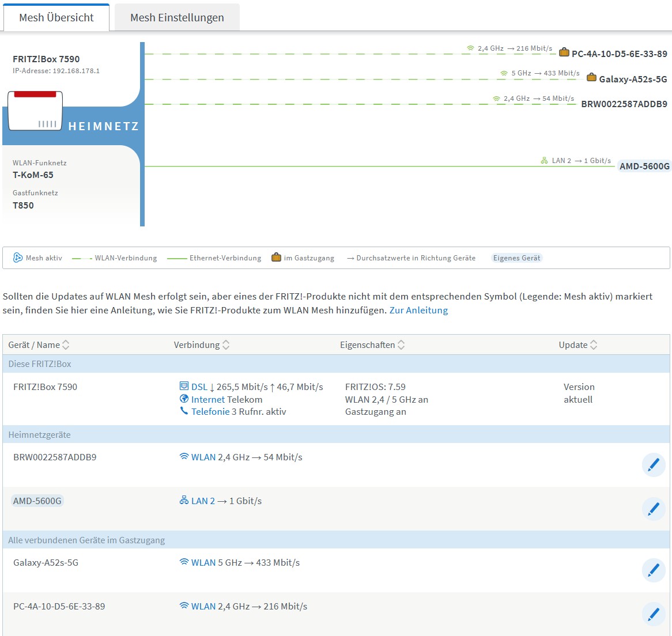Switch to the Mesh Einstellungen tab
The height and width of the screenshot is (636, 672).
point(177,17)
